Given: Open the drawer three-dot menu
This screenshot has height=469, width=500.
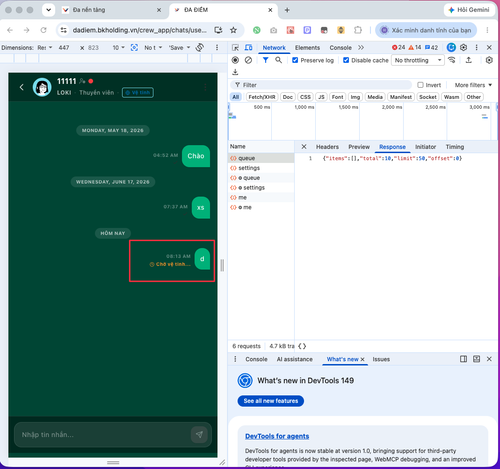Looking at the screenshot, I should (235, 359).
